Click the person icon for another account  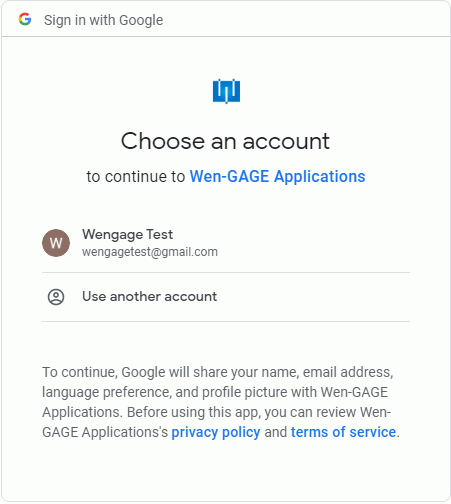[x=56, y=297]
